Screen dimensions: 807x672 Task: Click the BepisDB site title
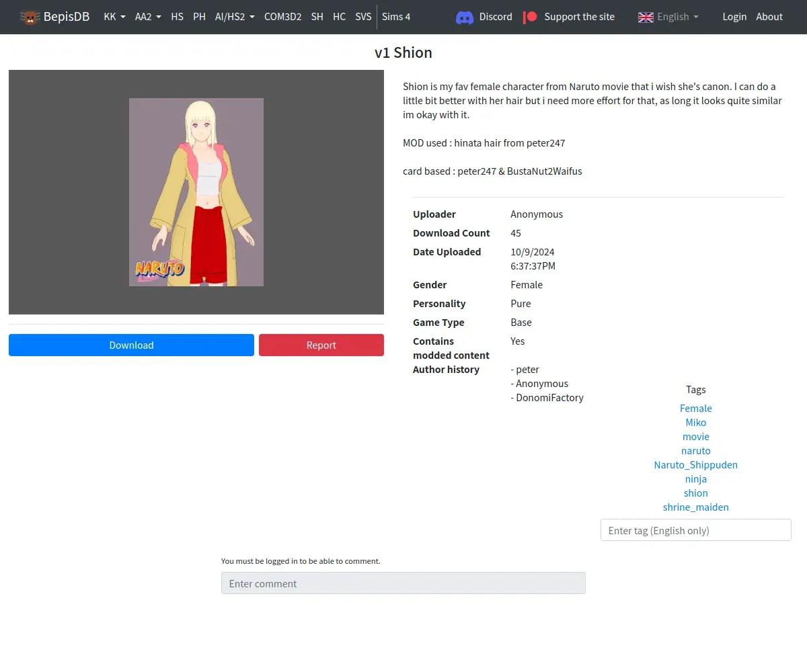67,17
